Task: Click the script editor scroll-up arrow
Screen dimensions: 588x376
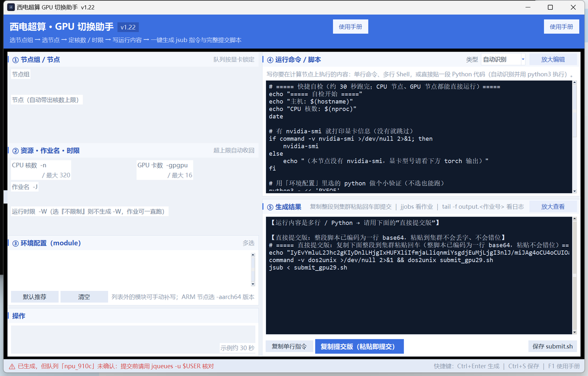Action: 575,83
